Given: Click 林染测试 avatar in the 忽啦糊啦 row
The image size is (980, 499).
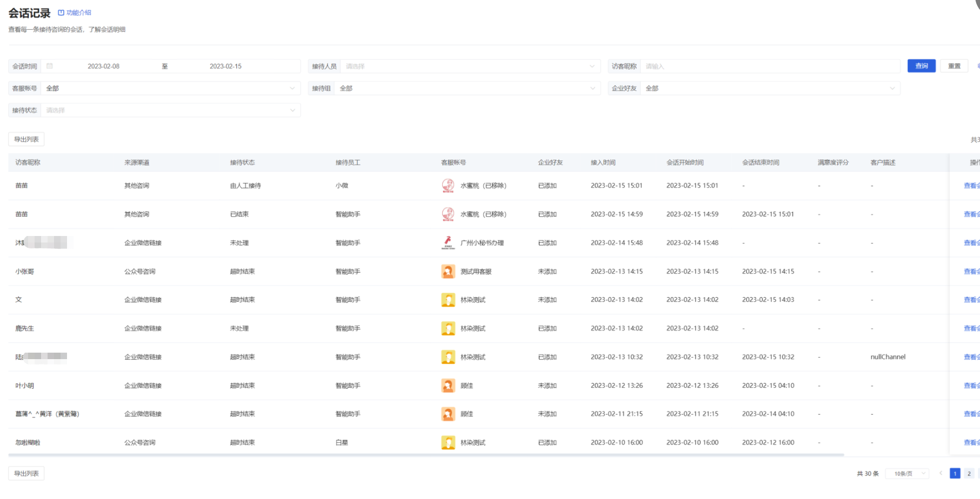Looking at the screenshot, I should (x=448, y=442).
